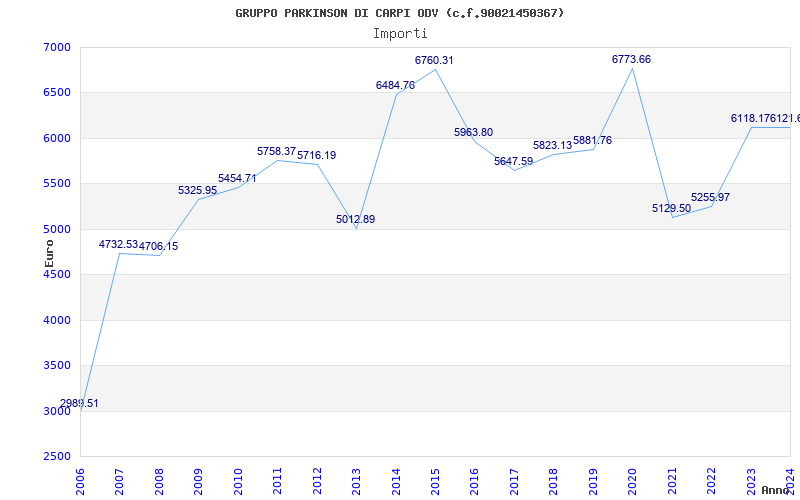The height and width of the screenshot is (500, 800).
Task: Click the Anno axis label
Action: (x=775, y=490)
